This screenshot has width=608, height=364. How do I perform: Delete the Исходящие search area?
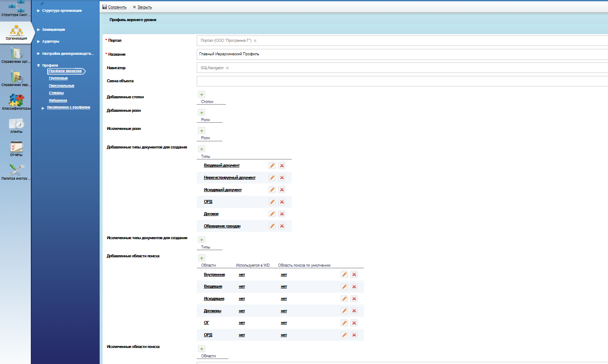click(x=354, y=299)
